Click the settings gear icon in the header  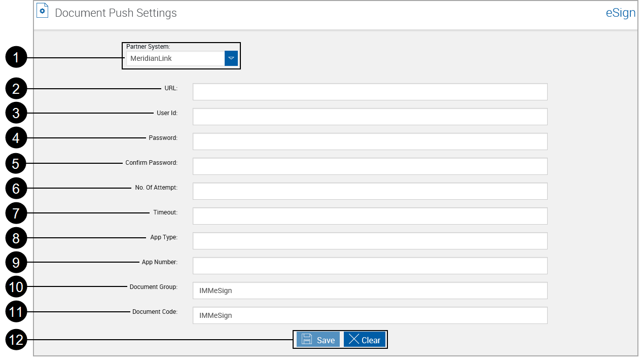pyautogui.click(x=42, y=10)
